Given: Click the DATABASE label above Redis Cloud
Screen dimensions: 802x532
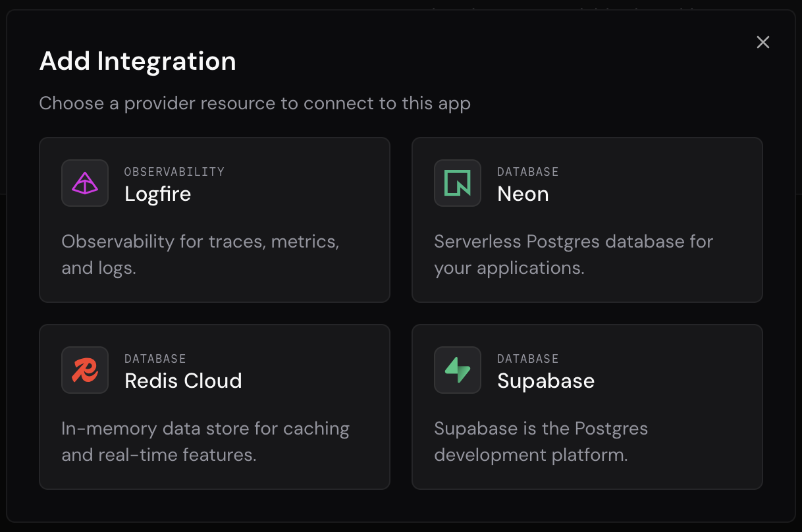Looking at the screenshot, I should (x=155, y=359).
